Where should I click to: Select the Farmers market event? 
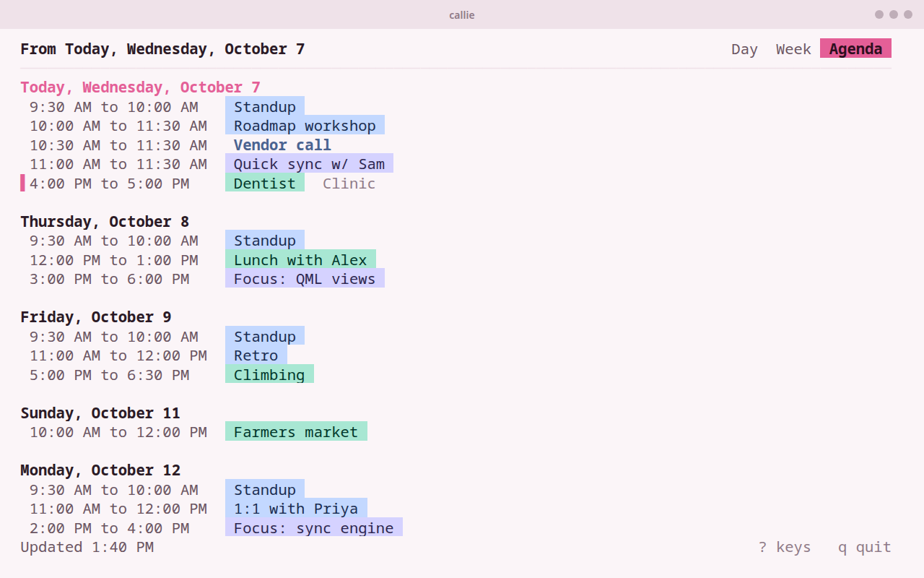(x=296, y=432)
